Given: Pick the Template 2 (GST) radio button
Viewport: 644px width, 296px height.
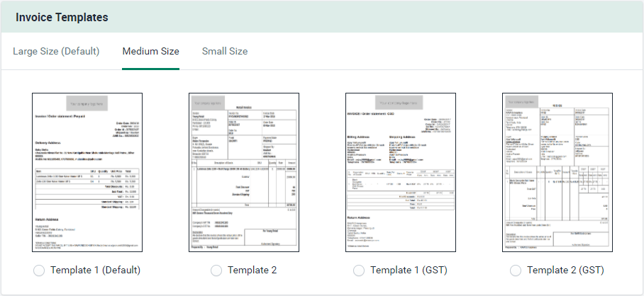Looking at the screenshot, I should (x=516, y=270).
